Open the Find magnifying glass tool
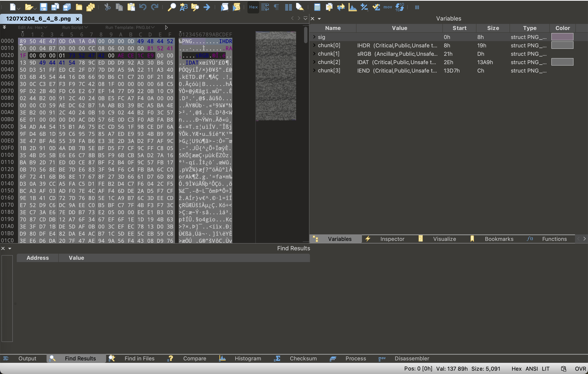 click(x=171, y=7)
